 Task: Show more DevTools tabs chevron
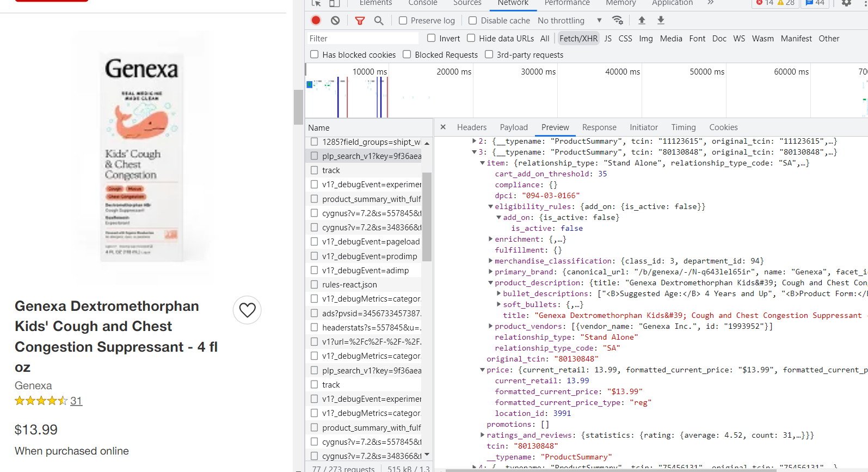pos(710,3)
